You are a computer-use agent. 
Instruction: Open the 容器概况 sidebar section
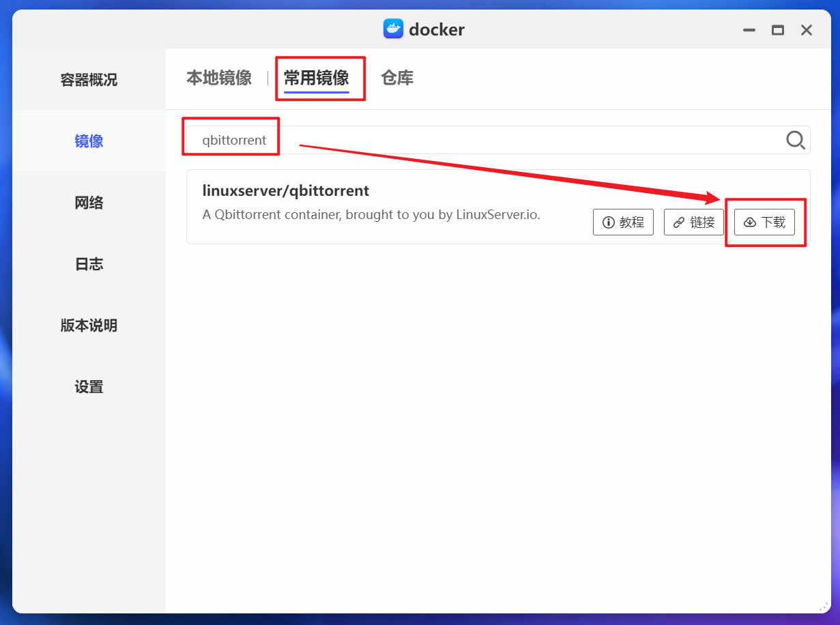pos(89,80)
